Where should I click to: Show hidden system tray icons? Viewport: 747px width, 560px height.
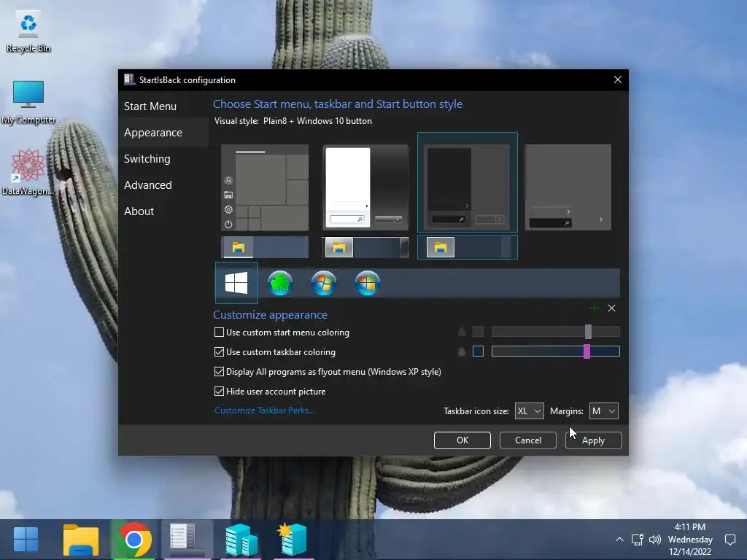pyautogui.click(x=619, y=540)
